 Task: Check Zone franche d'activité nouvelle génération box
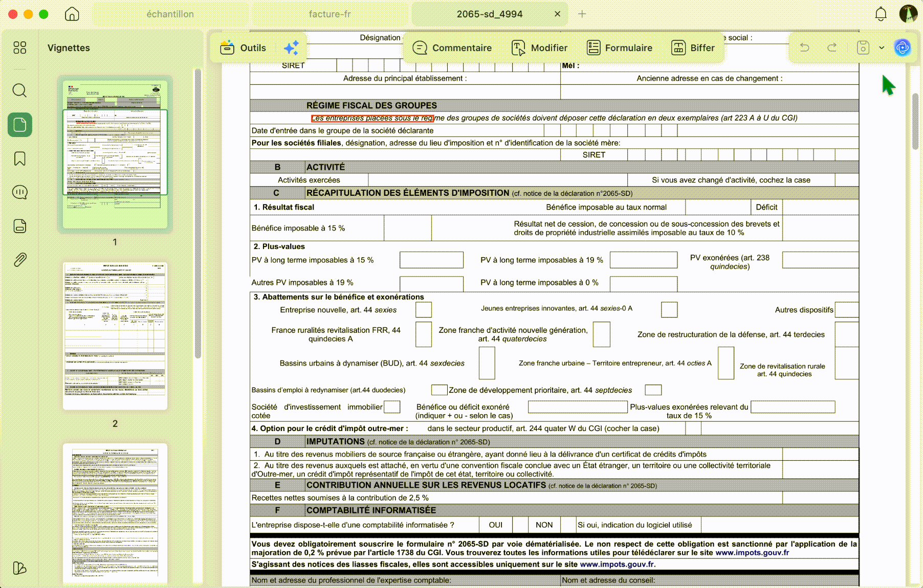click(602, 334)
